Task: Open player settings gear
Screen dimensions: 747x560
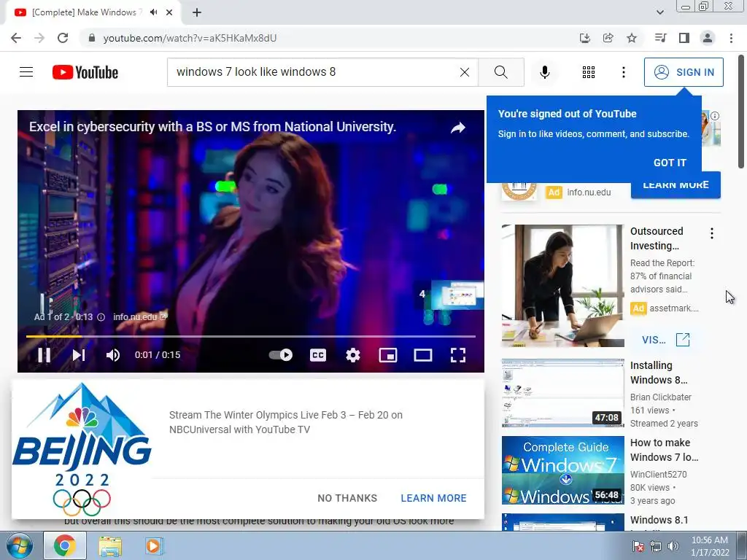Action: pos(352,355)
